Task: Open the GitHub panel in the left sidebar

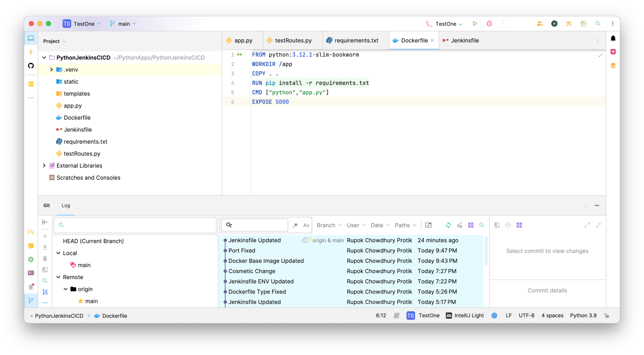Action: (x=31, y=65)
